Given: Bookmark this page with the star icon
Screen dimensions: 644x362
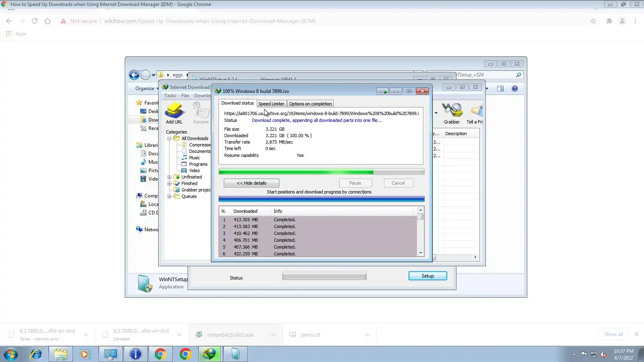Looking at the screenshot, I should pyautogui.click(x=593, y=21).
